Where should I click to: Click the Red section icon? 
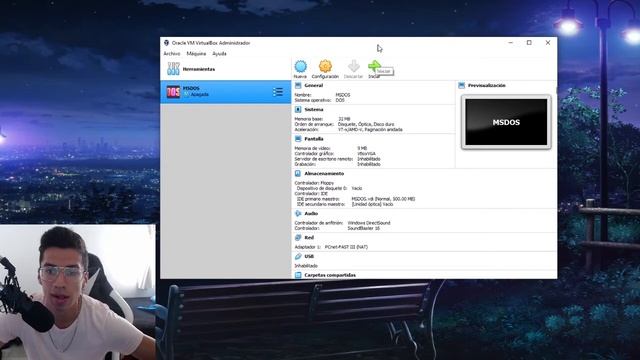pos(298,238)
